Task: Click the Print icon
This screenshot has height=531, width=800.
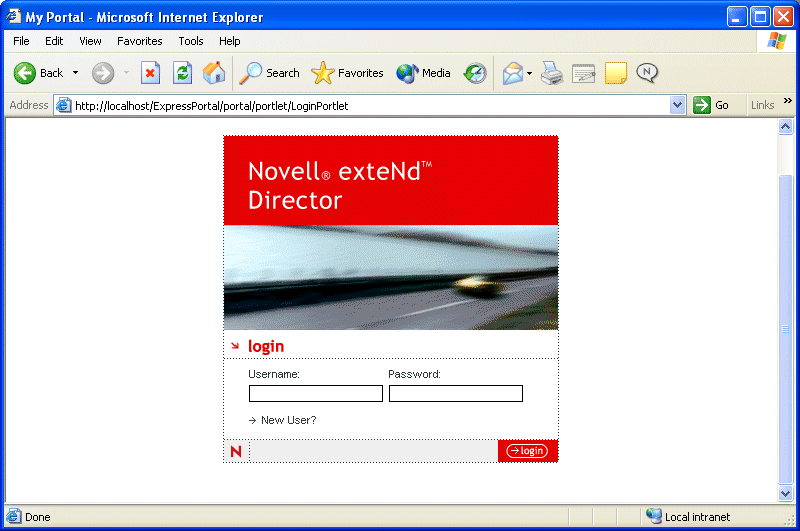Action: click(552, 73)
